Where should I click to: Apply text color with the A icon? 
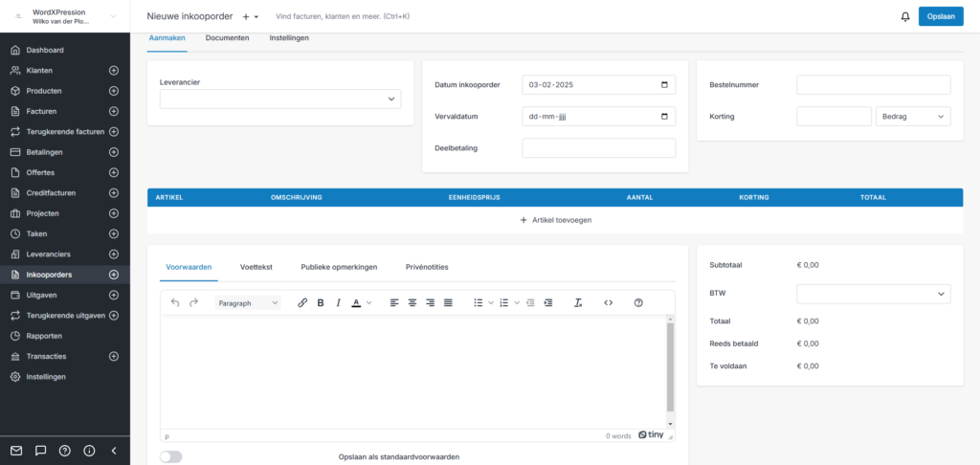[x=356, y=302]
